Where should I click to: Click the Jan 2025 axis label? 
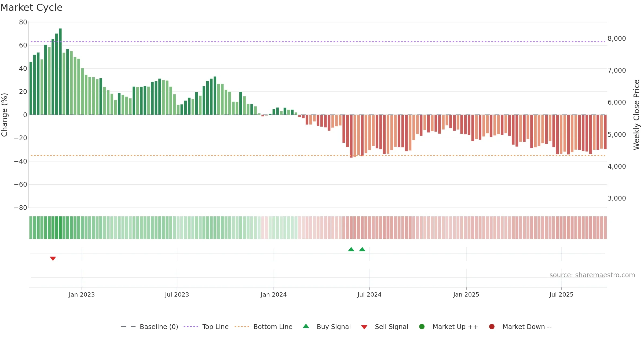(x=466, y=294)
